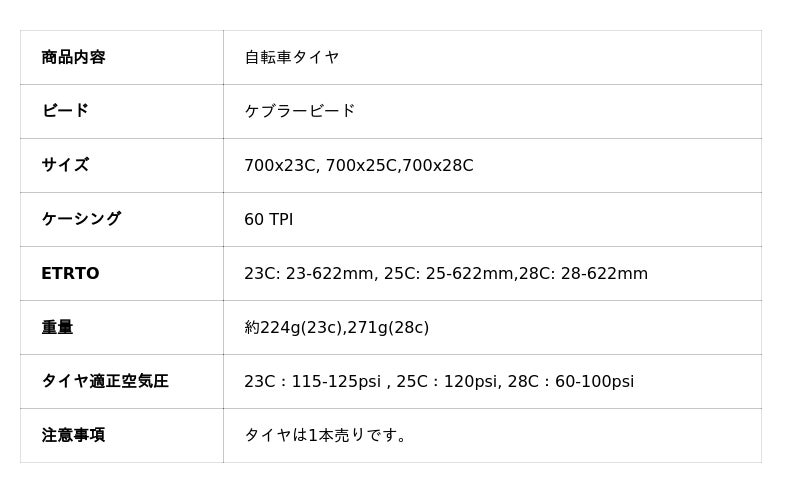This screenshot has width=800, height=493.
Task: Click the 商品内容 row label
Action: [x=73, y=57]
